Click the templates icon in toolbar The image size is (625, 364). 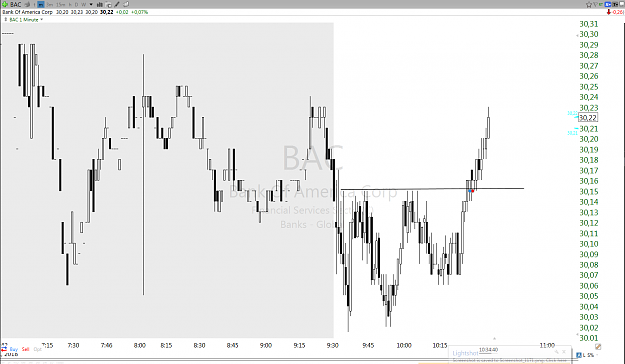tap(108, 5)
